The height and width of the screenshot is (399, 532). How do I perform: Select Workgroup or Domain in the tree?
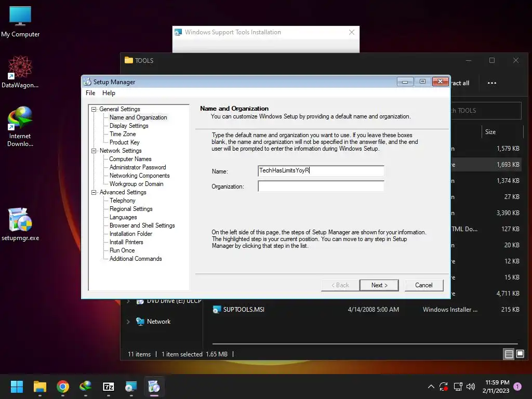(x=137, y=184)
